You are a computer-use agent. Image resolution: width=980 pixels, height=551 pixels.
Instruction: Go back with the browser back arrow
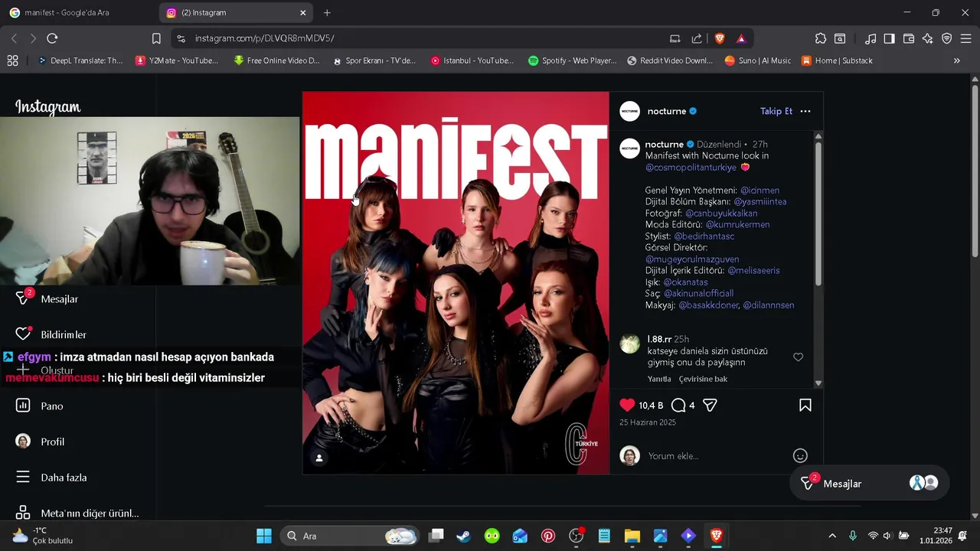[x=14, y=38]
